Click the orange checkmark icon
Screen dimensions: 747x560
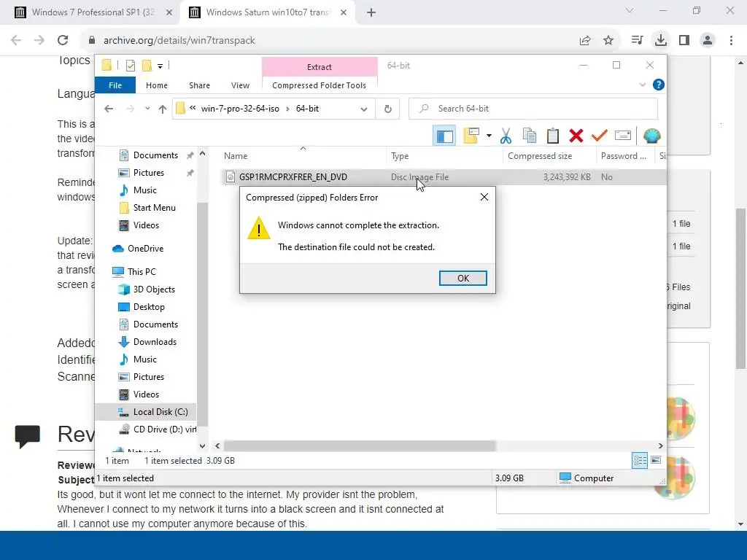(x=600, y=136)
